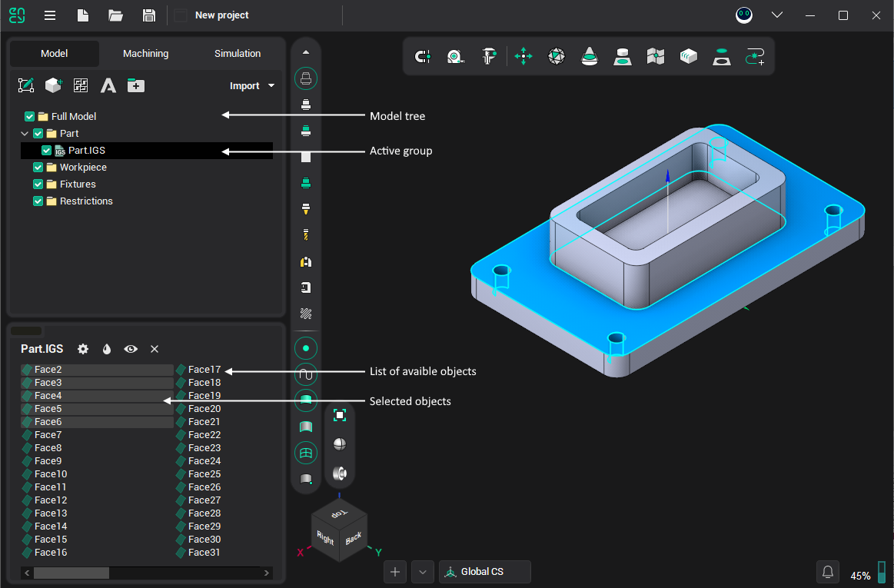Select the tape measure tool
894x588 pixels.
click(x=456, y=56)
